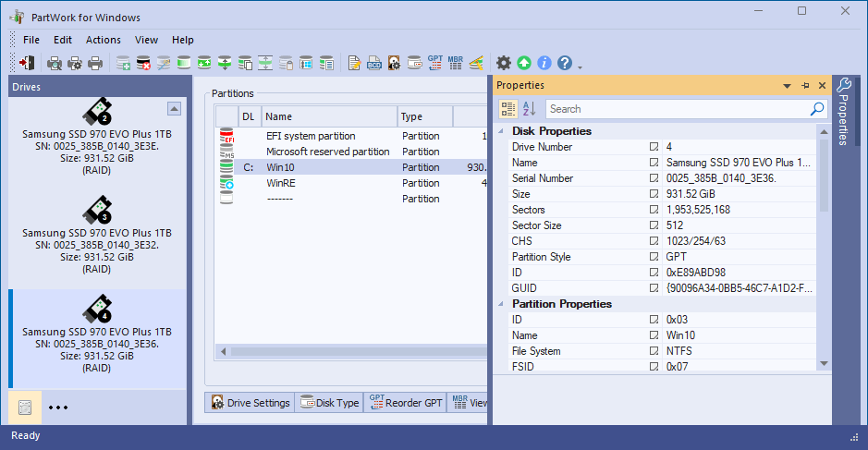Image resolution: width=868 pixels, height=450 pixels.
Task: Open the Edit menu
Action: (63, 40)
